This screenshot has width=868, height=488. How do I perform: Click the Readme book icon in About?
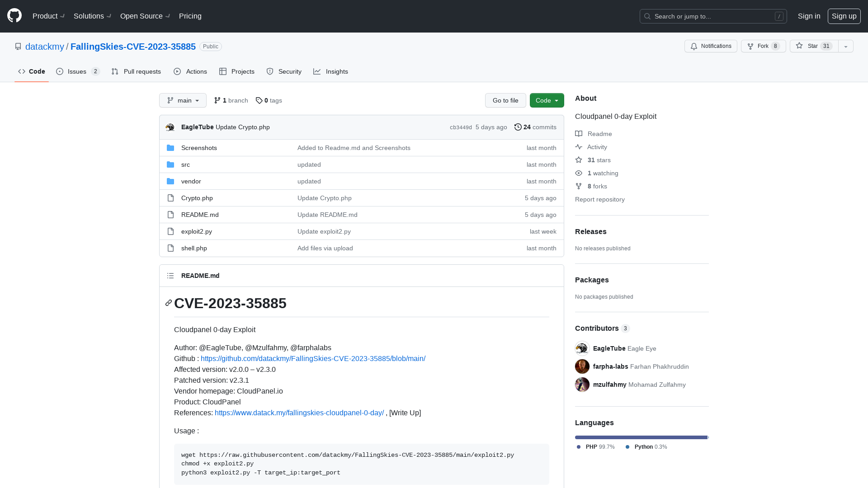(579, 134)
